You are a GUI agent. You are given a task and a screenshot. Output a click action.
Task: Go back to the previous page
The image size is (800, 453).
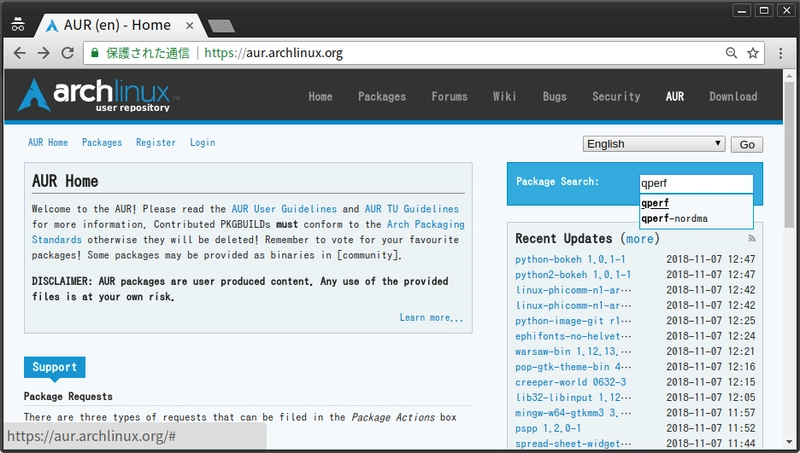click(19, 53)
